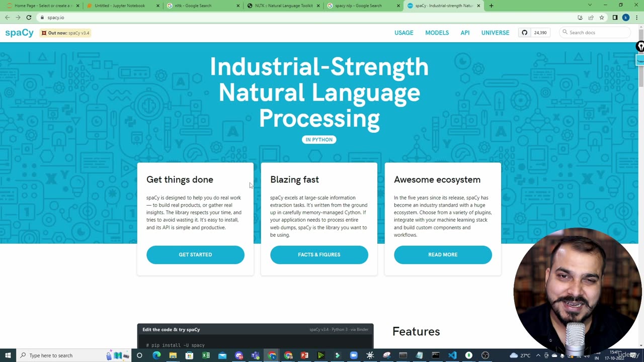Image resolution: width=644 pixels, height=362 pixels.
Task: Click the FACTS & FIGURES button
Action: tap(319, 254)
